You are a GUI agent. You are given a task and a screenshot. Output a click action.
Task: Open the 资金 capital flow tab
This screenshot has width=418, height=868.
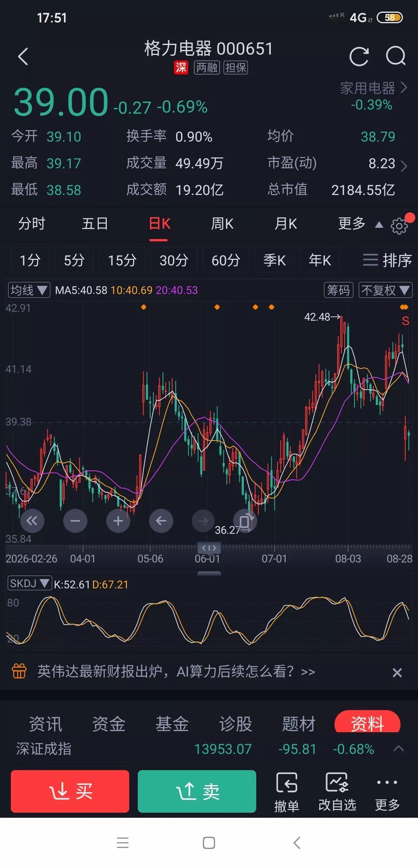[109, 724]
